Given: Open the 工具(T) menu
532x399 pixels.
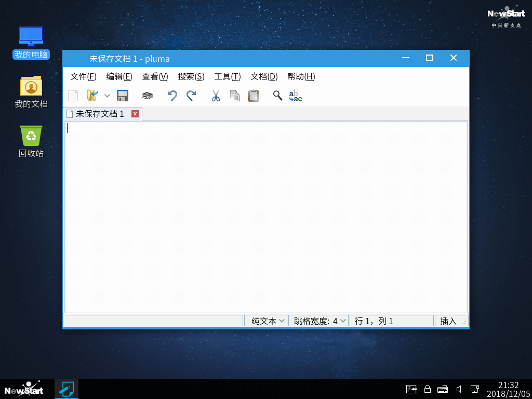Looking at the screenshot, I should click(x=228, y=76).
